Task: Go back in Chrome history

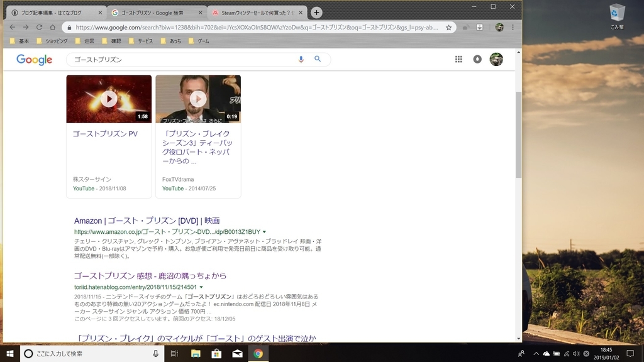Action: pyautogui.click(x=13, y=27)
